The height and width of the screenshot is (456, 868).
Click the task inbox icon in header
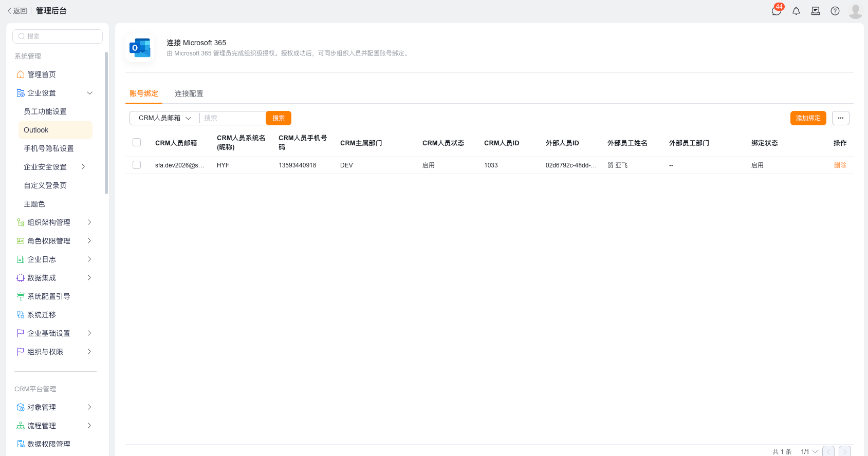coord(816,11)
